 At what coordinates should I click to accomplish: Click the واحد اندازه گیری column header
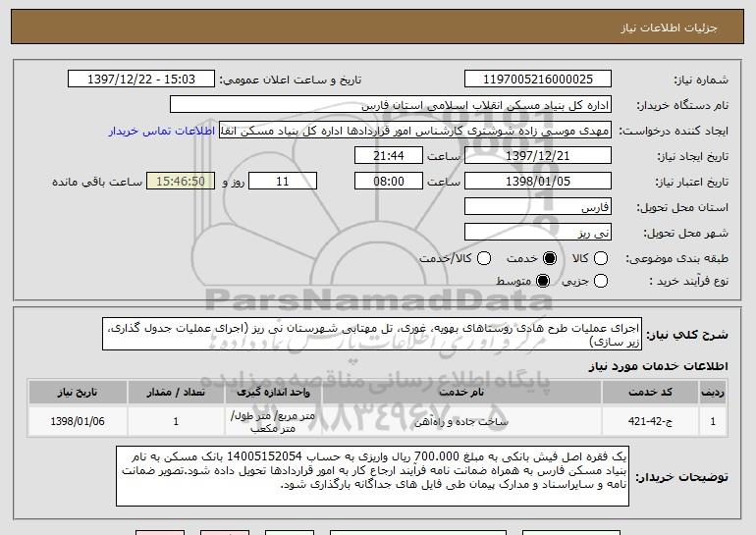(x=273, y=393)
